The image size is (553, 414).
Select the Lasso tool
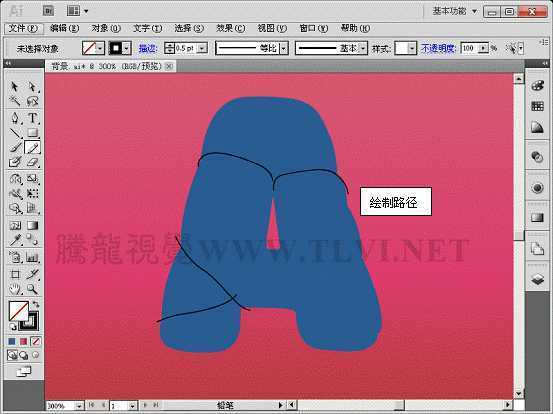tap(32, 101)
